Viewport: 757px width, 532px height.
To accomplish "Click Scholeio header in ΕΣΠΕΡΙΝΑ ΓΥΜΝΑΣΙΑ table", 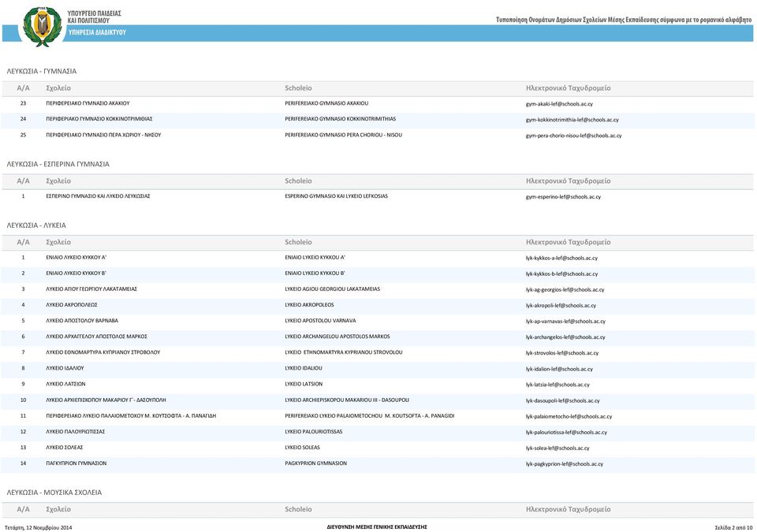I will [298, 181].
